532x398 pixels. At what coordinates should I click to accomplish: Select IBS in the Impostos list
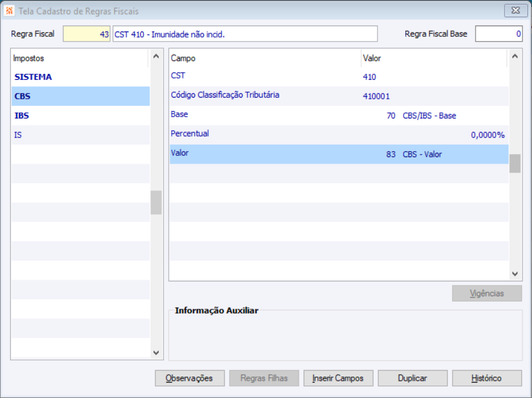coord(80,116)
